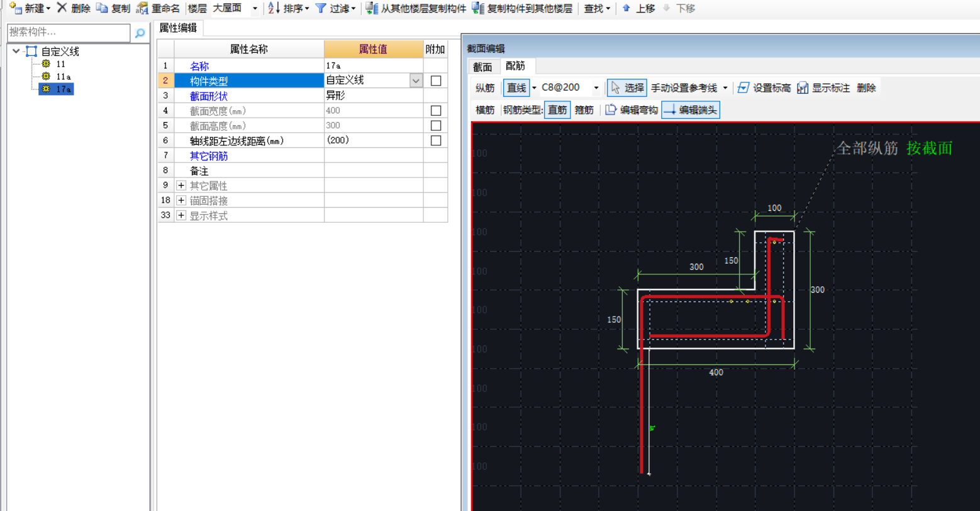Click 复制构件到其他楼层 icon
Viewport: 980px width, 511px height.
tap(479, 8)
